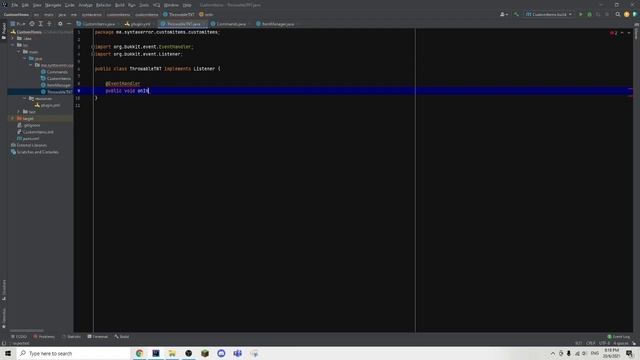Toggle the Project tool window side tab

tap(4, 31)
